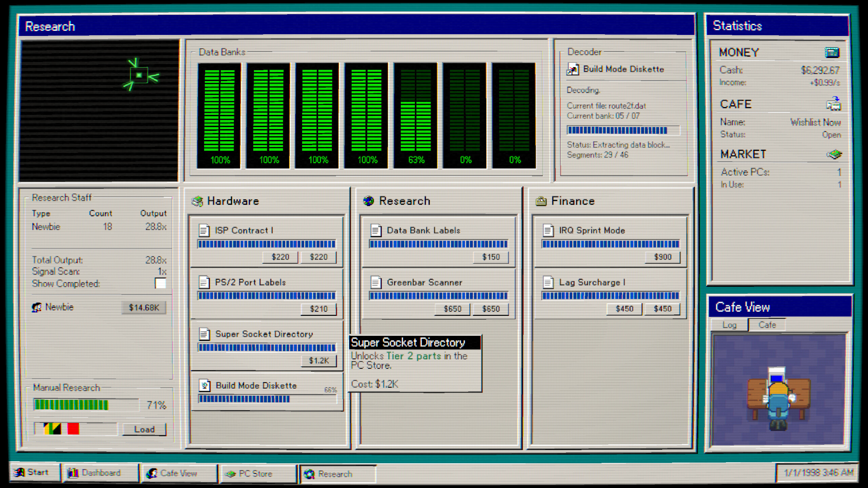This screenshot has height=488, width=868.
Task: Click the MONEY section icon in Statistics
Action: (832, 53)
